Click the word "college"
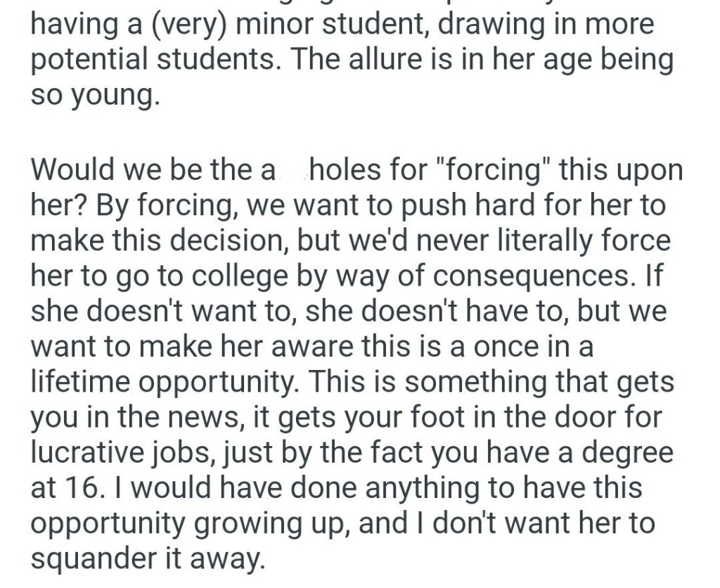 (x=213, y=276)
